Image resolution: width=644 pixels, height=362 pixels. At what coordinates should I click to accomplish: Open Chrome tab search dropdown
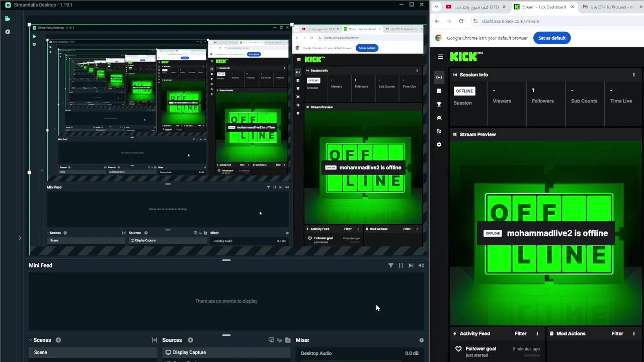click(436, 7)
